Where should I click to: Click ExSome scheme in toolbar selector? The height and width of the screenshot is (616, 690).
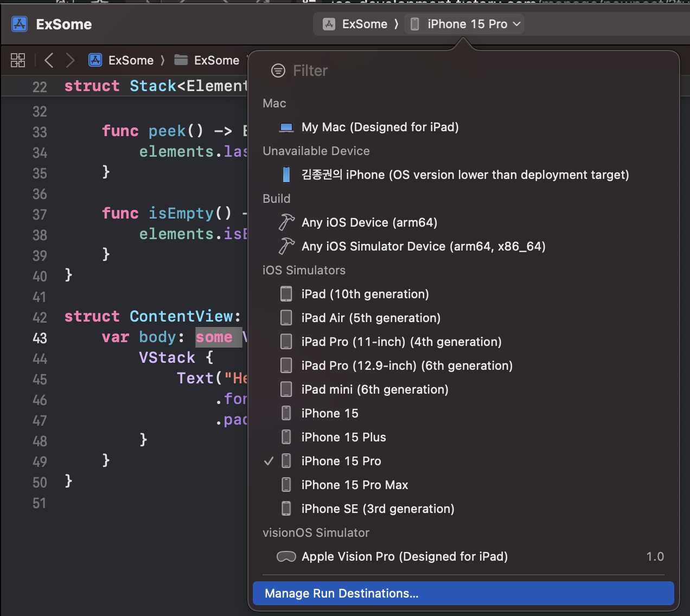355,24
